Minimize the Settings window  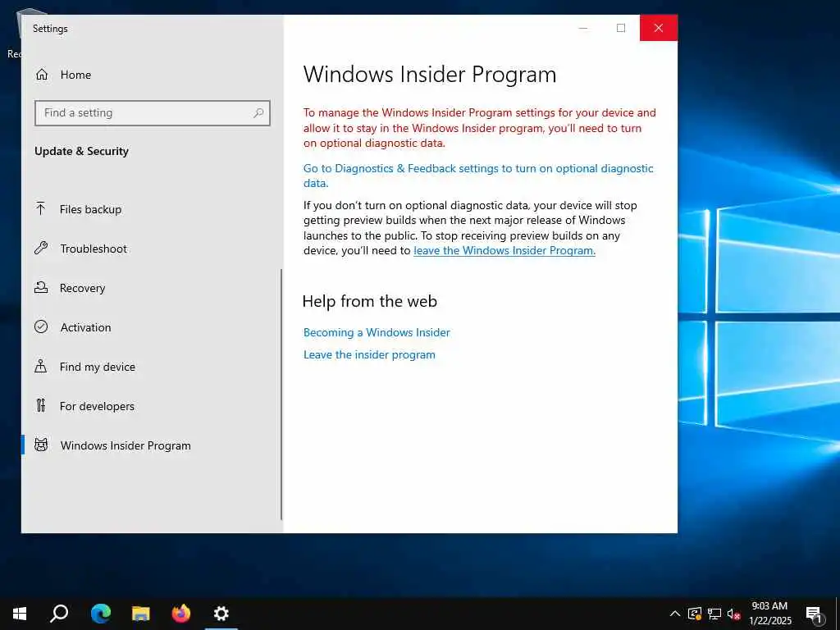click(583, 28)
